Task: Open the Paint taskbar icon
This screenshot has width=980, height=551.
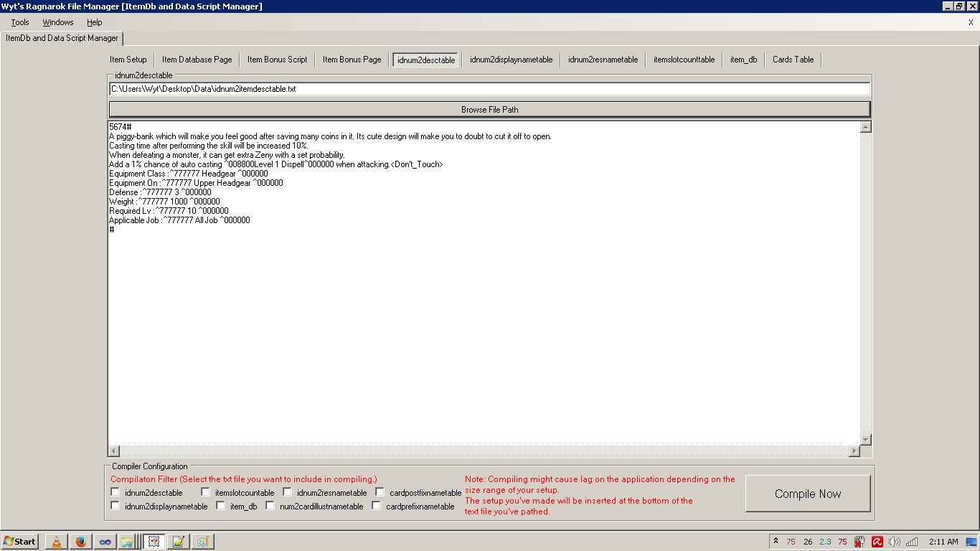Action: tap(202, 542)
